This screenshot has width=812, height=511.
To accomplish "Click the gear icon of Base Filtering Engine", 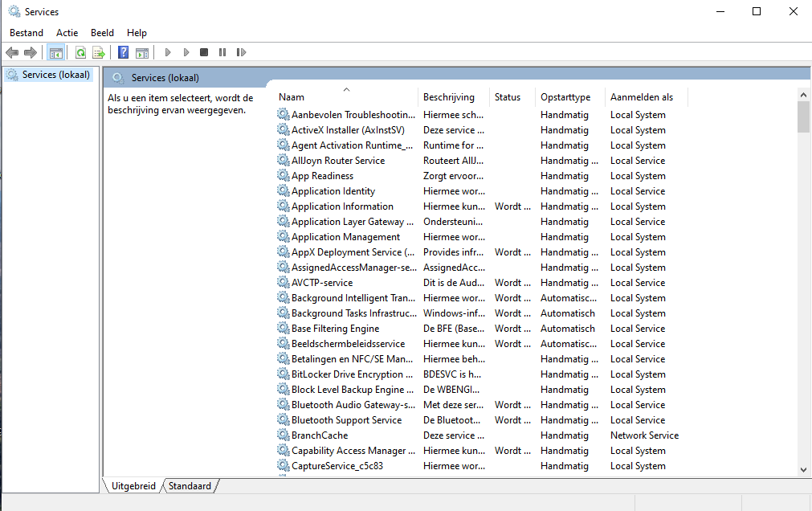I will click(283, 328).
